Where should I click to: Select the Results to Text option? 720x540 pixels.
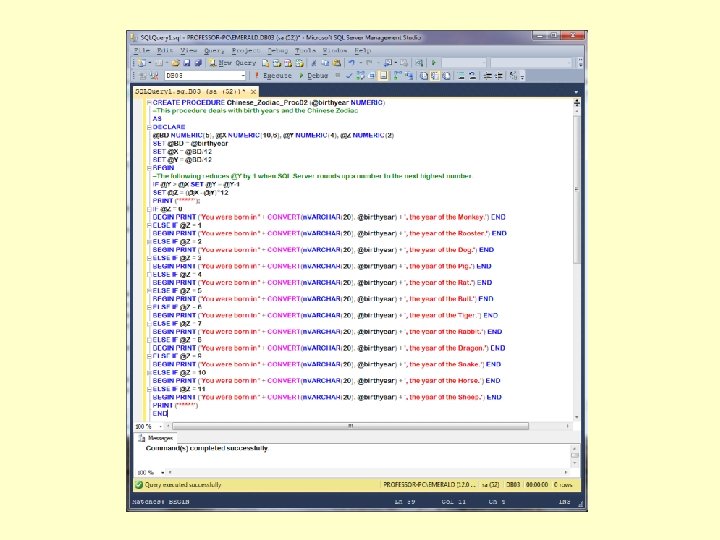[423, 75]
